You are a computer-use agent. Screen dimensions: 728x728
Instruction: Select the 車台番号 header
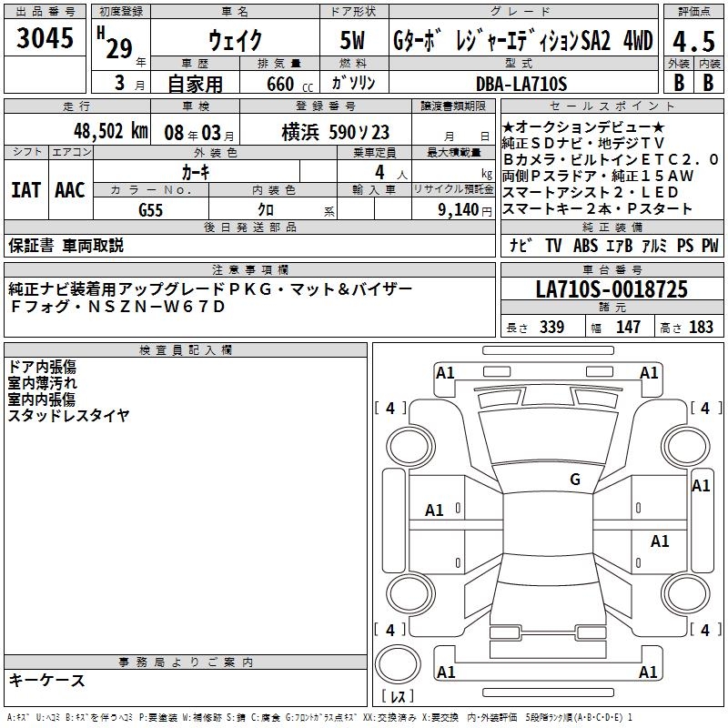coord(612,269)
